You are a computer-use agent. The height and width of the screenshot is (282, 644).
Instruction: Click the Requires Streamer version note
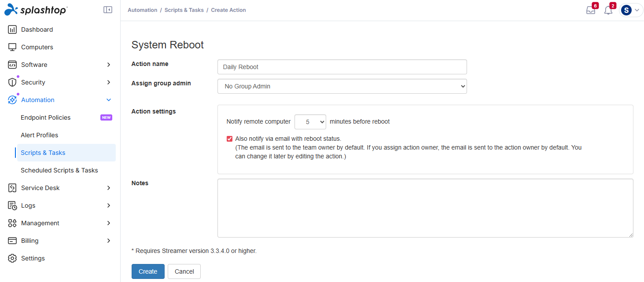[194, 251]
